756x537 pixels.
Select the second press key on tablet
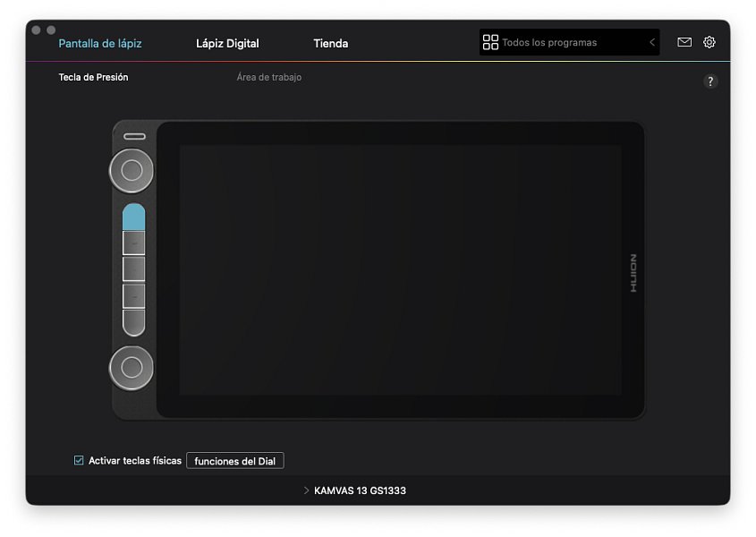tap(133, 243)
